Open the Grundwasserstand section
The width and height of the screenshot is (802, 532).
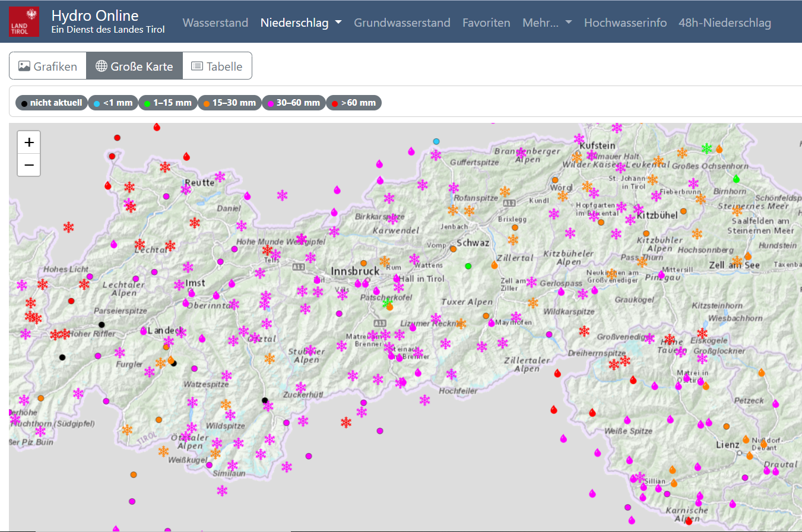coord(402,23)
